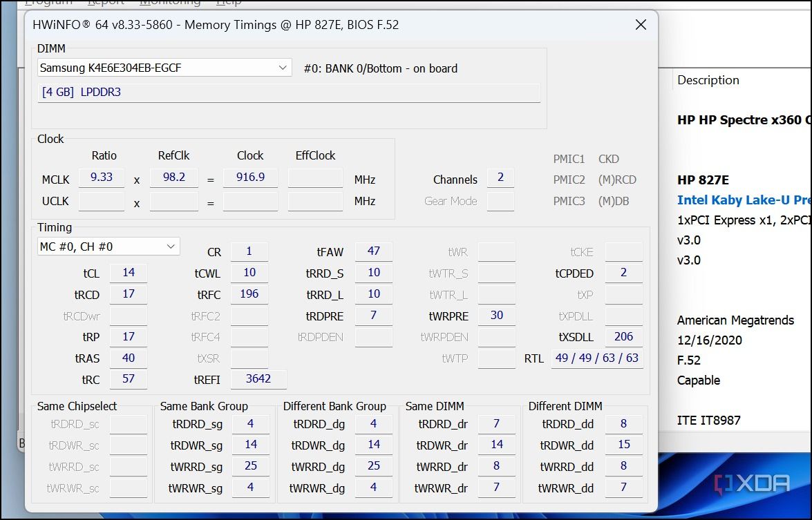Click the tCL value 14
Image resolution: width=812 pixels, height=520 pixels.
129,273
